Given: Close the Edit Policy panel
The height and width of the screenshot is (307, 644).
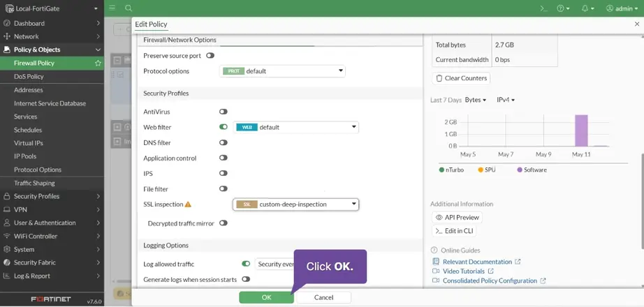Looking at the screenshot, I should coord(637,24).
